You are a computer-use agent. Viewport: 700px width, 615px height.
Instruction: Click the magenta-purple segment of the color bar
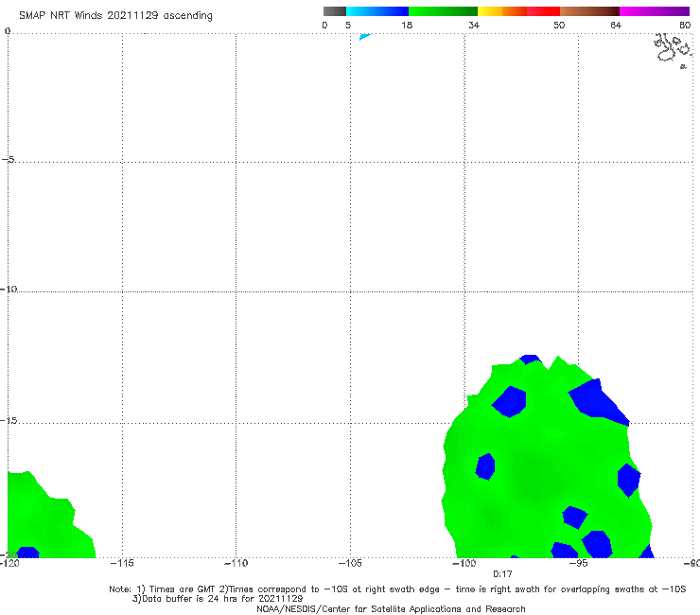pos(655,11)
